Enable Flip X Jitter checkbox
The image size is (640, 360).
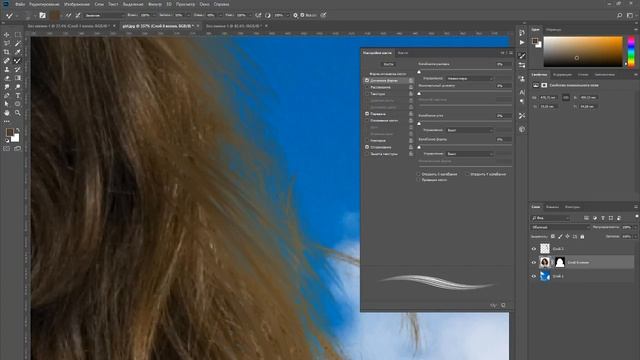(419, 174)
